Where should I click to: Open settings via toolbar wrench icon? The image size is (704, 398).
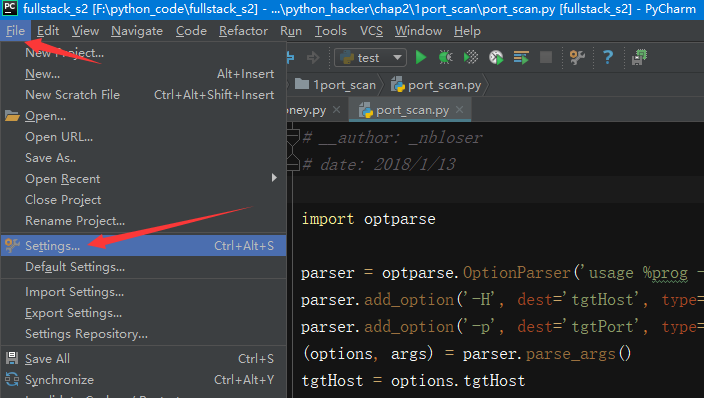(x=577, y=57)
